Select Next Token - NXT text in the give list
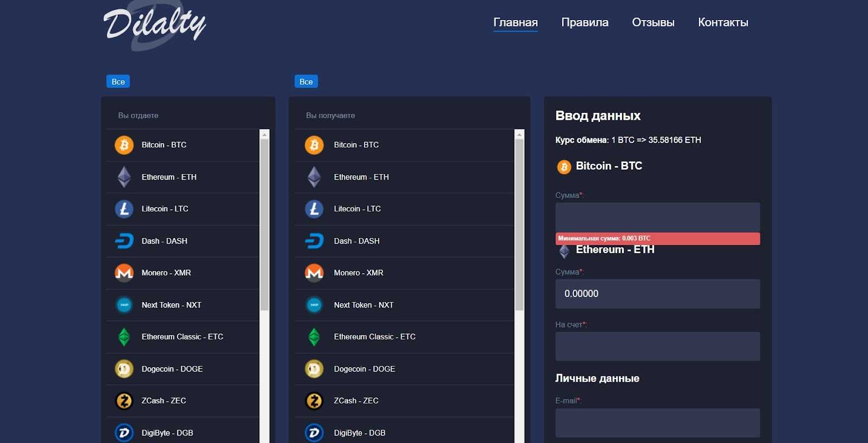Viewport: 868px width, 443px height. click(x=171, y=305)
